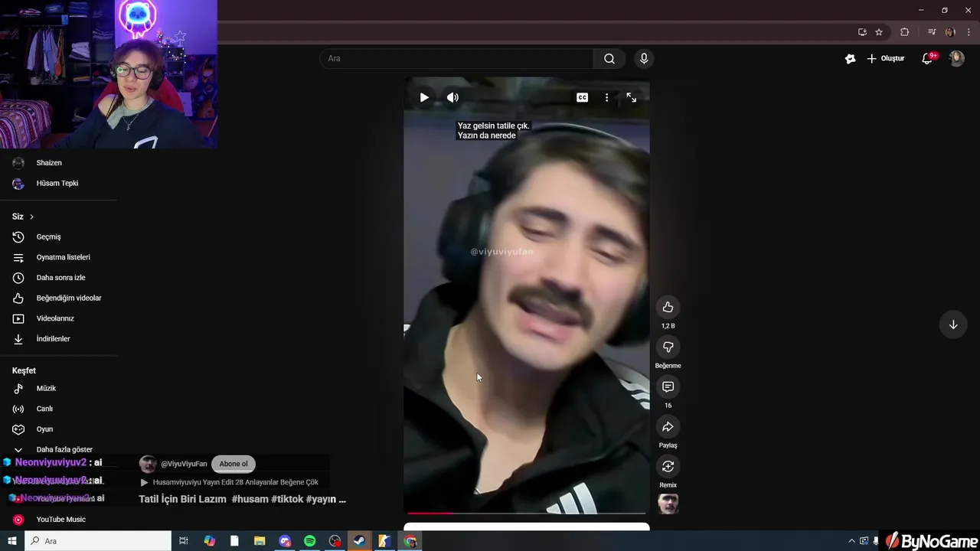The height and width of the screenshot is (551, 980).
Task: Open Chrome extensions puzzle icon
Action: tap(905, 32)
